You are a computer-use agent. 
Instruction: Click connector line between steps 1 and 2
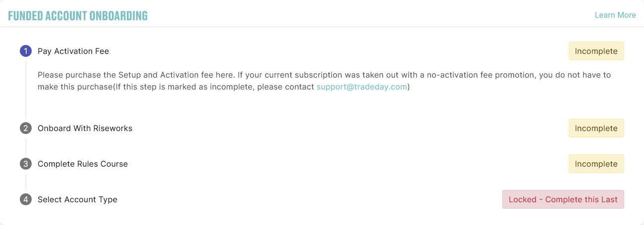(26, 90)
